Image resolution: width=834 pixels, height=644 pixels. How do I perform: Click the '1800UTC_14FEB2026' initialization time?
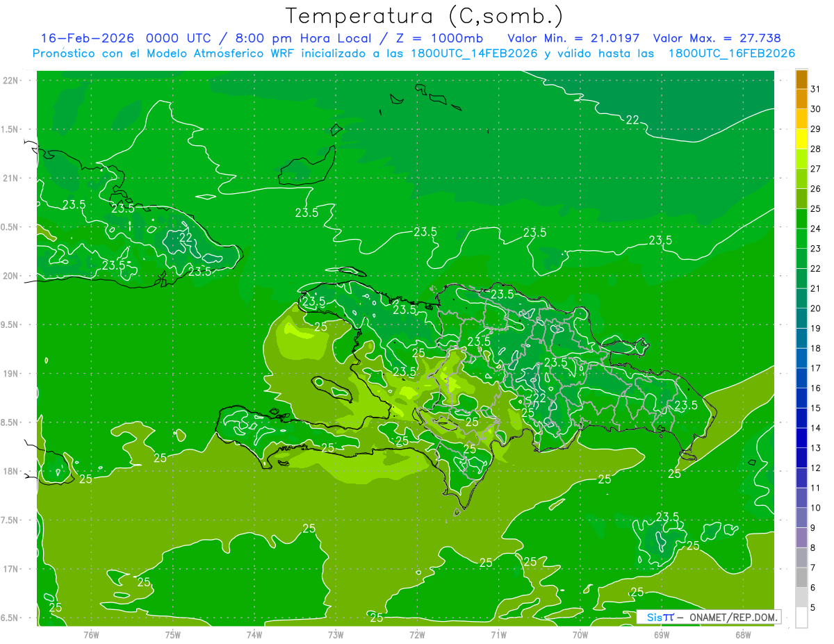tap(474, 53)
